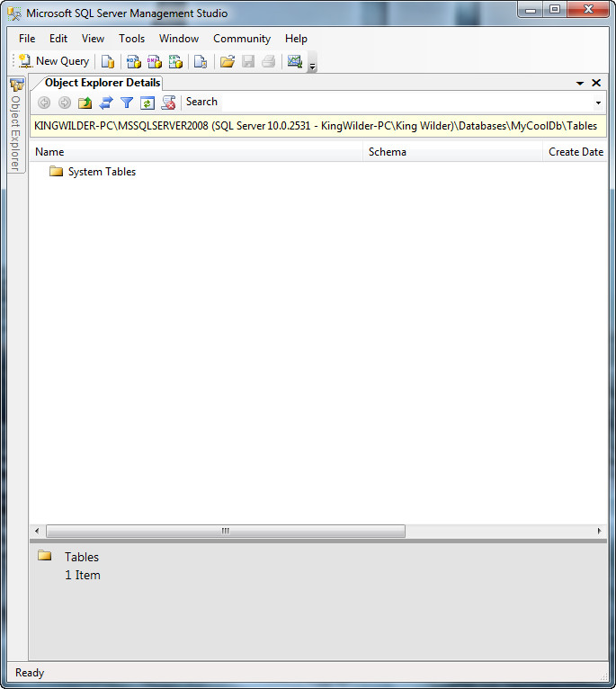Click the Print icon in toolbar
The width and height of the screenshot is (616, 689).
[269, 61]
